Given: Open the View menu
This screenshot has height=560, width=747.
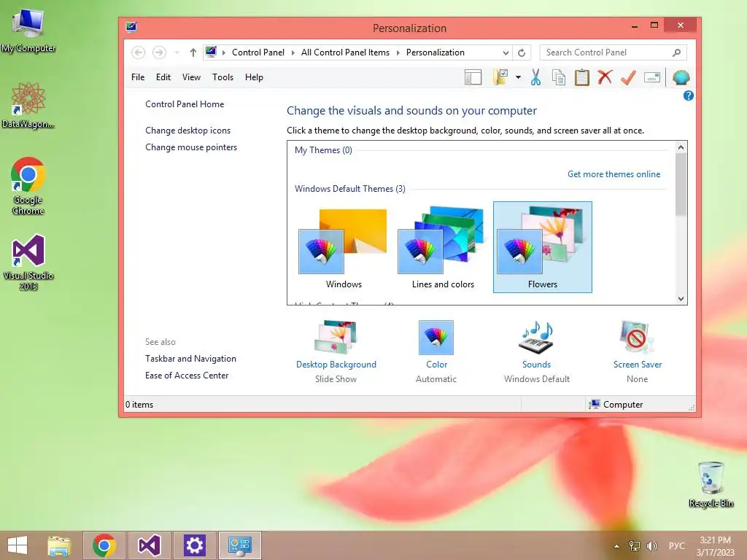Looking at the screenshot, I should pyautogui.click(x=191, y=77).
